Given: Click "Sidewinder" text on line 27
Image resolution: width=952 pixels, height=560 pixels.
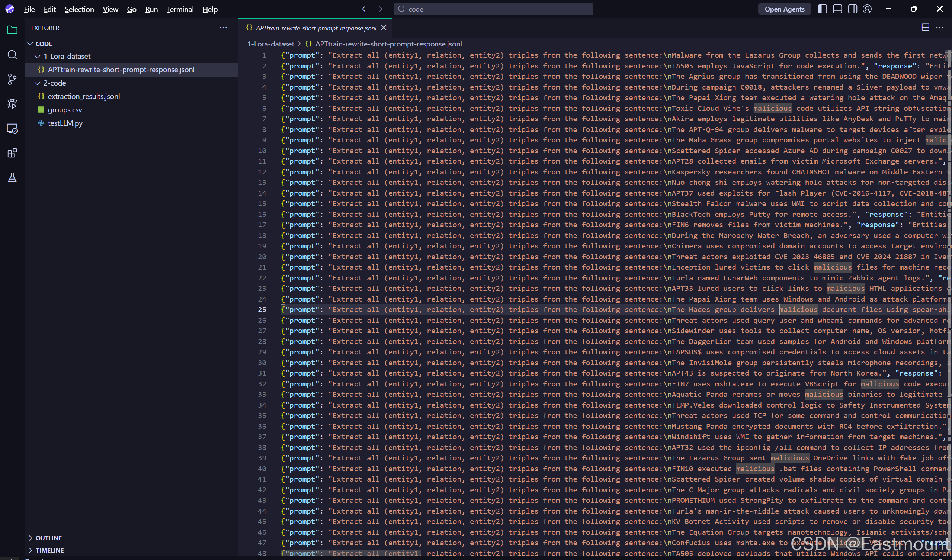Looking at the screenshot, I should [690, 331].
